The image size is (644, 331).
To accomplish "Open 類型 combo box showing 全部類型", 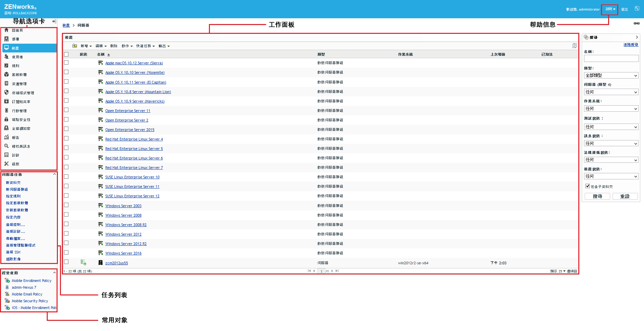I will tap(611, 75).
